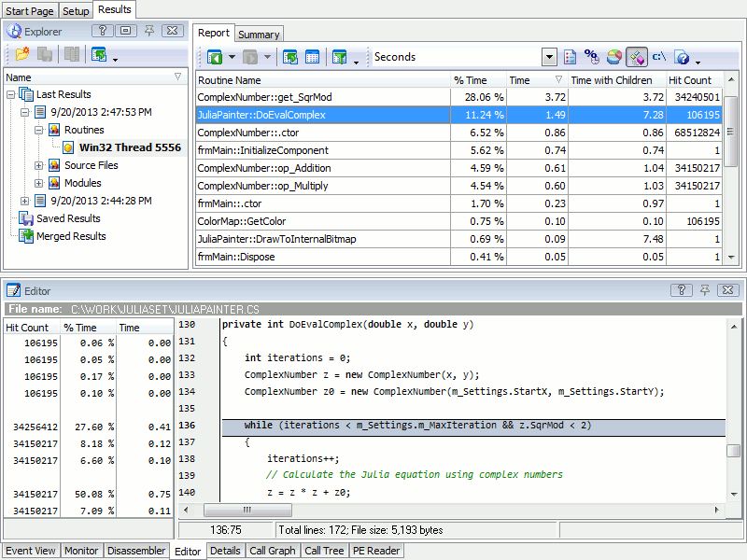Viewport: 747px width, 560px height.
Task: Sort by the Hit Count column header
Action: [689, 80]
